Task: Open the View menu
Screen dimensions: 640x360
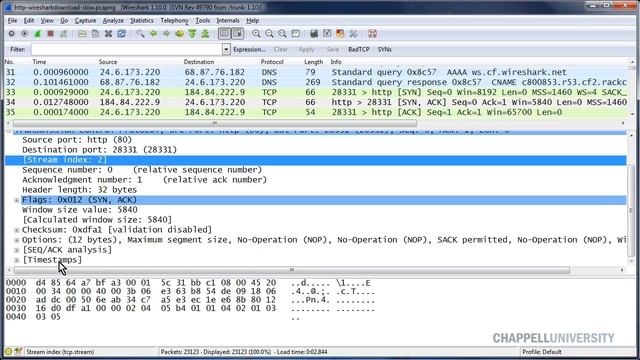Action: (47, 20)
